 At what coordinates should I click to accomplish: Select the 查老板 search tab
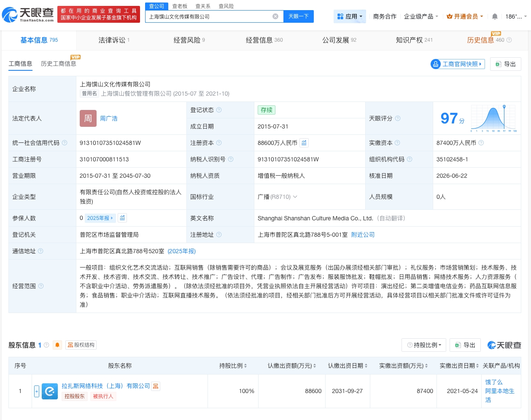click(x=180, y=6)
